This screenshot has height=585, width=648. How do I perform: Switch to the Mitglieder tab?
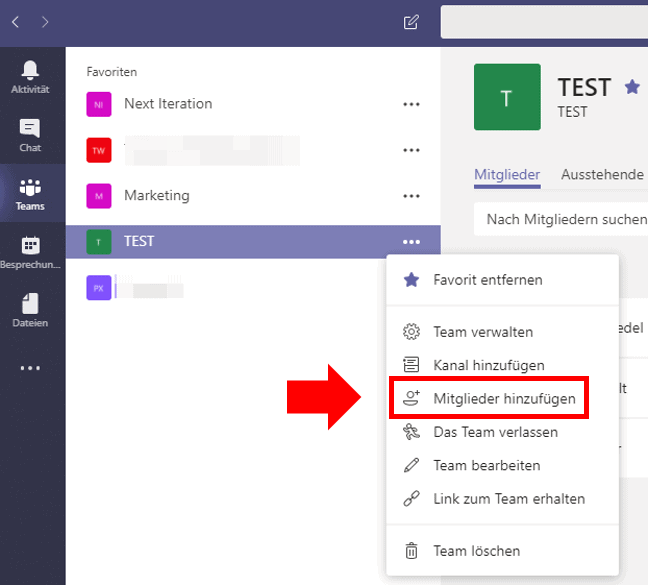(507, 174)
